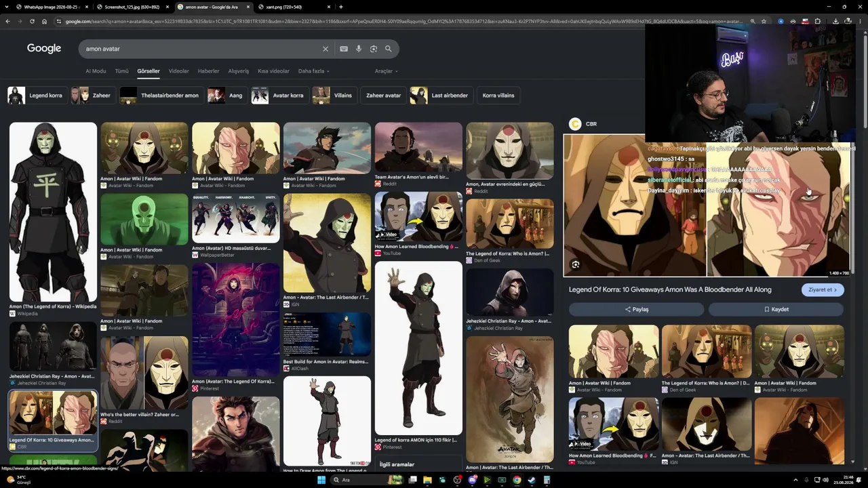This screenshot has width=868, height=488.
Task: Open the on-screen keyboard input tool
Action: (x=344, y=49)
